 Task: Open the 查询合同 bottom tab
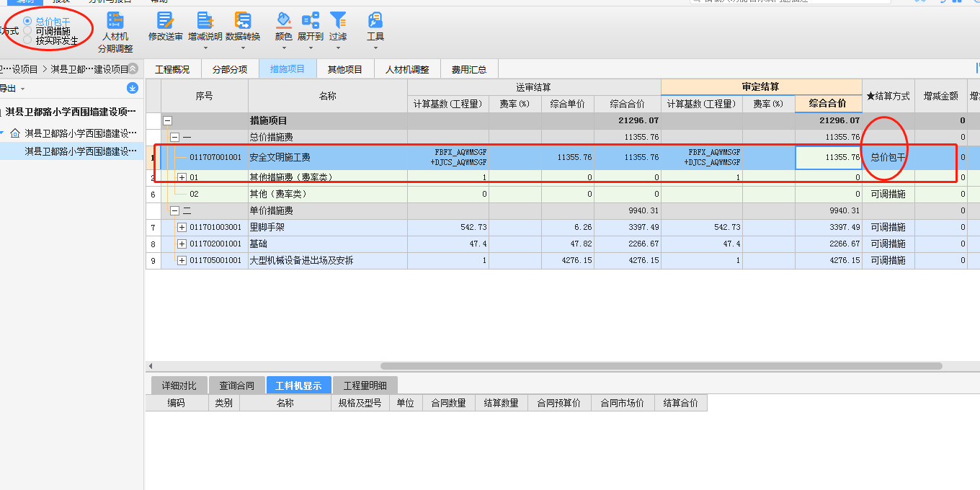237,386
